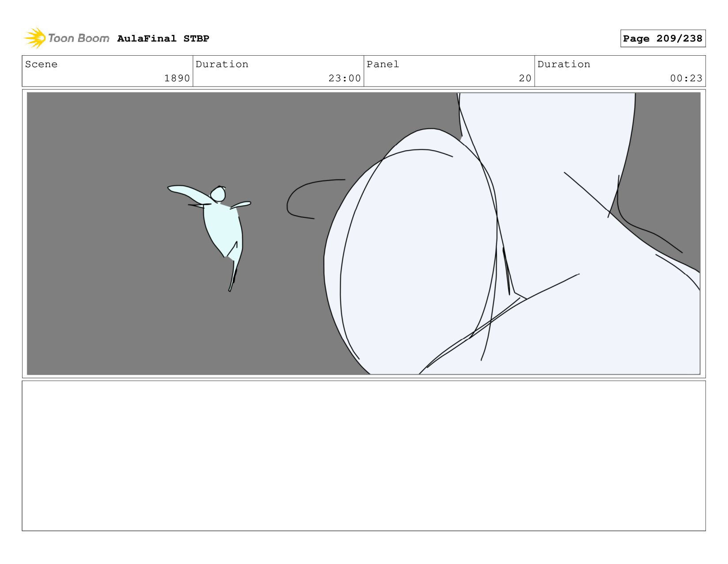The image size is (728, 564).
Task: Click scene duration value 23:00
Action: [345, 78]
